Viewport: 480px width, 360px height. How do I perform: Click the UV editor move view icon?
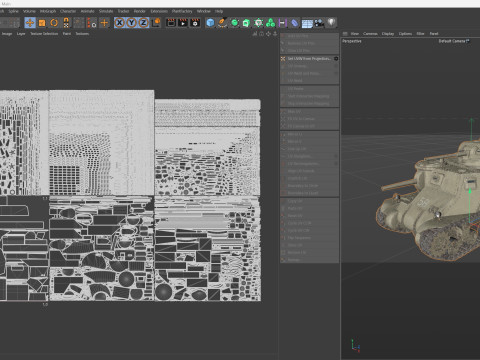(268, 34)
